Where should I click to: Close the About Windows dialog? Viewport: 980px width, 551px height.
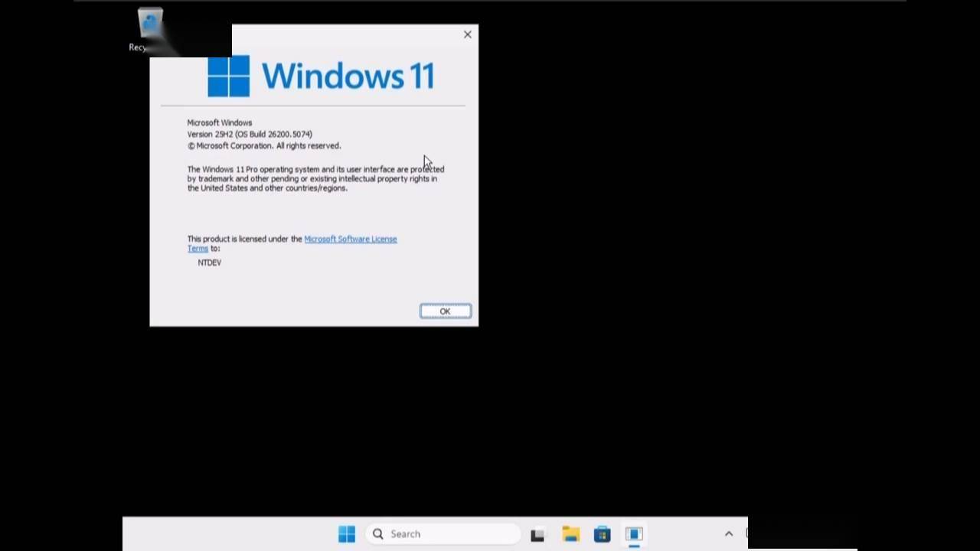[467, 34]
